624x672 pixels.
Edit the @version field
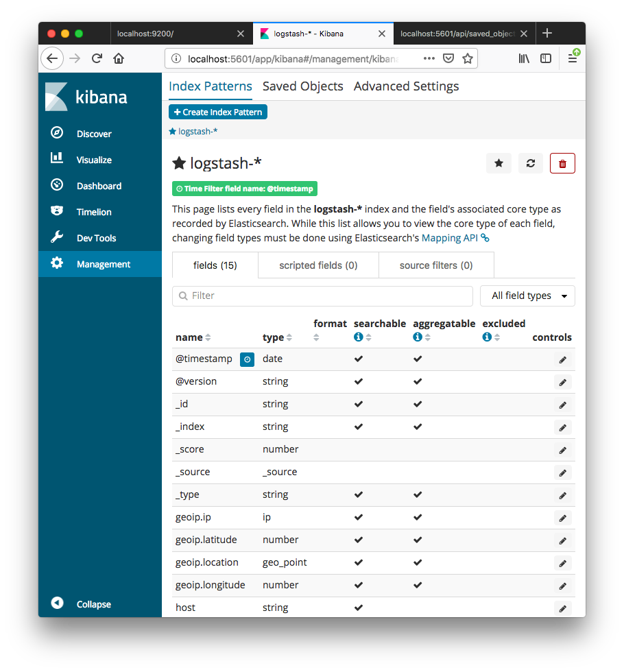[563, 383]
